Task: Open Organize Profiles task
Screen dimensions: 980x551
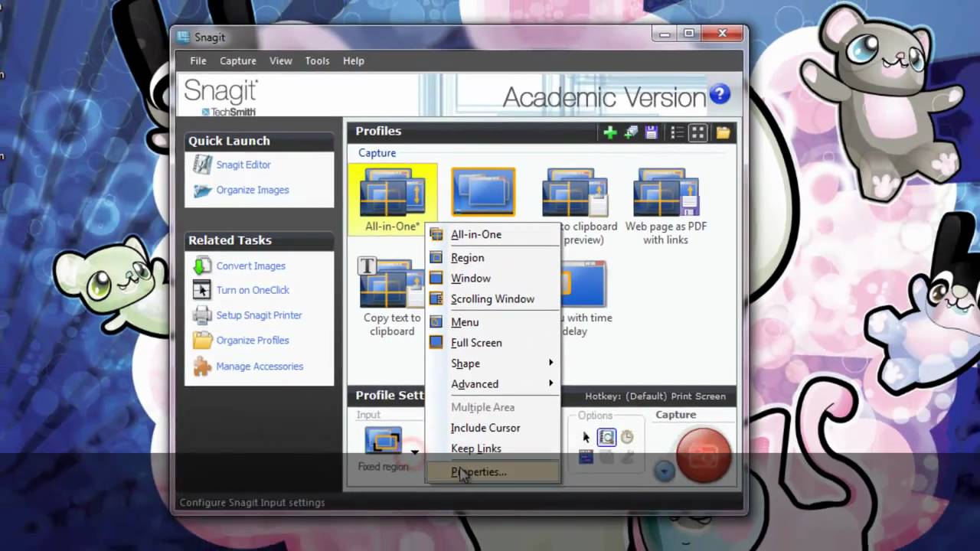Action: (x=253, y=341)
